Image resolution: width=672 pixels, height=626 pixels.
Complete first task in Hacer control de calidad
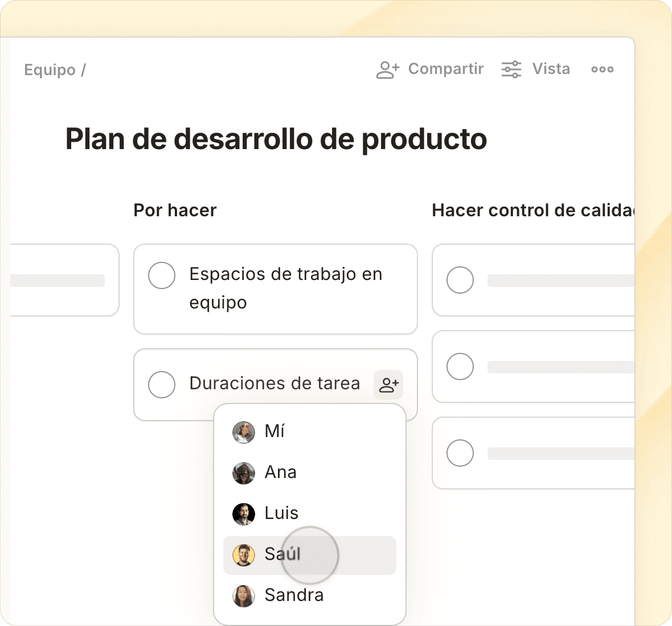(460, 280)
